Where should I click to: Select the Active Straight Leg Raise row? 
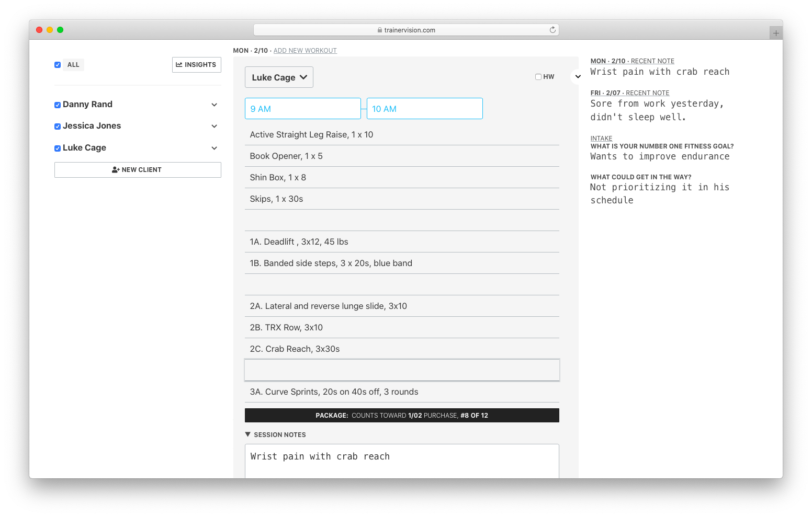[x=402, y=135]
